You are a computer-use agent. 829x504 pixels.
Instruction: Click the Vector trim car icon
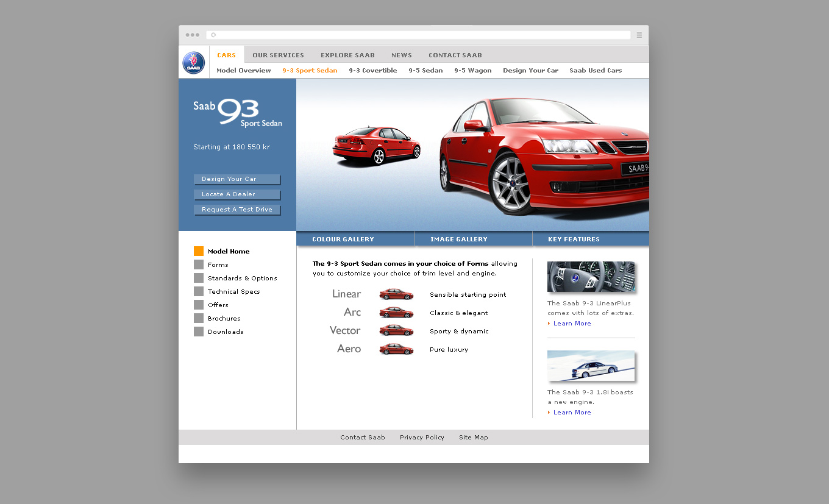396,331
